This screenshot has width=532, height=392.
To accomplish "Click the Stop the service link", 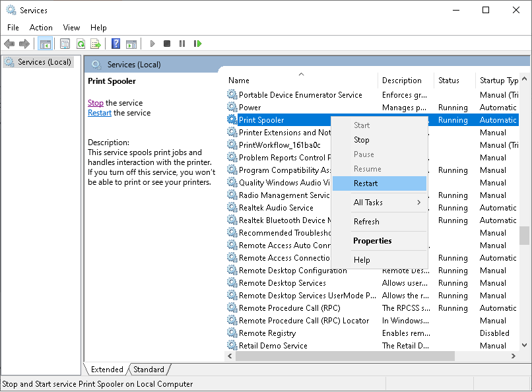I will [96, 103].
